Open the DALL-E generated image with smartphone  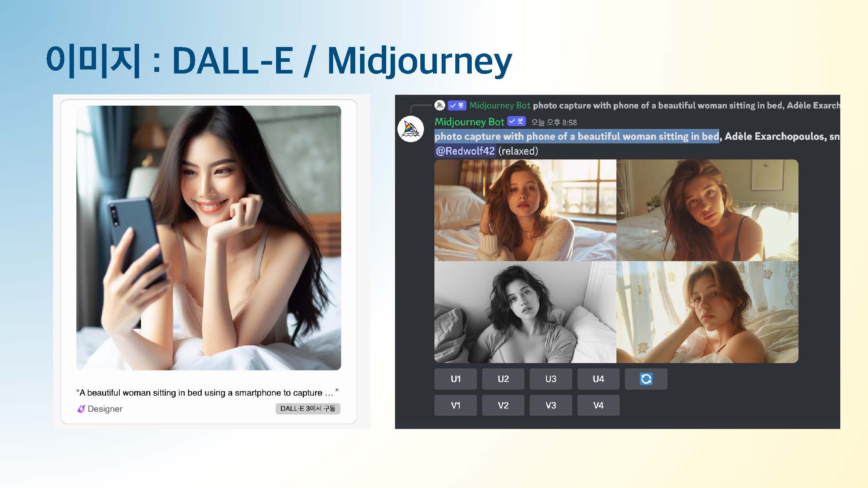pyautogui.click(x=209, y=238)
